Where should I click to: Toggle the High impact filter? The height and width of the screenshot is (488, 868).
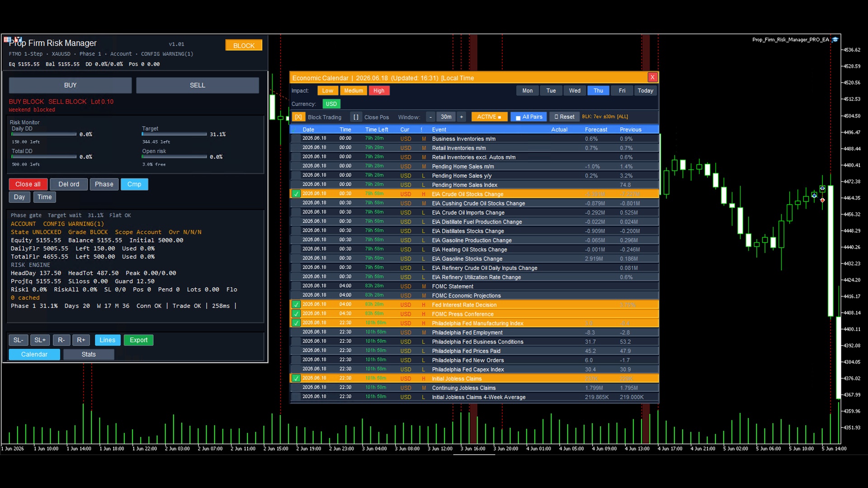click(379, 91)
